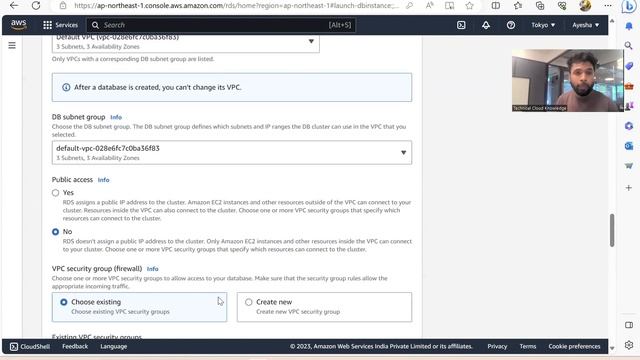This screenshot has width=640, height=360.
Task: Open the sidebar tools briefcase icon
Action: [x=629, y=86]
